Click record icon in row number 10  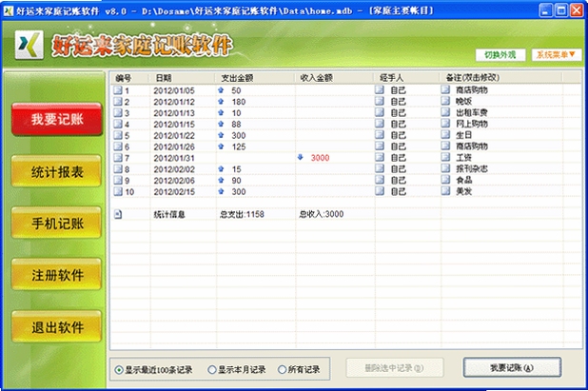(x=118, y=191)
